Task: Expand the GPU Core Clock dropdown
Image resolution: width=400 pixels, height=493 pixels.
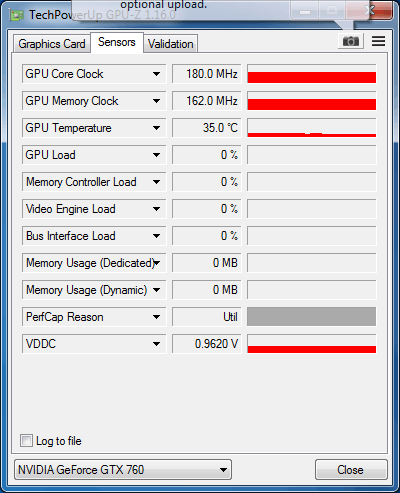Action: pos(156,74)
